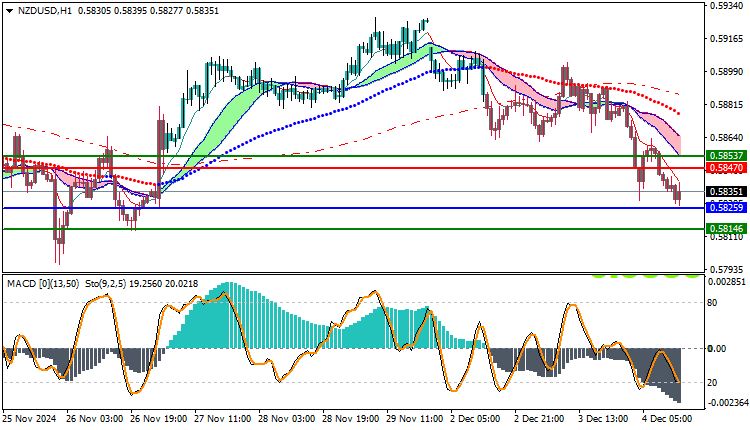The image size is (750, 430).
Task: Select the Stochastic readout 19.2560 20.0218
Action: tap(164, 284)
